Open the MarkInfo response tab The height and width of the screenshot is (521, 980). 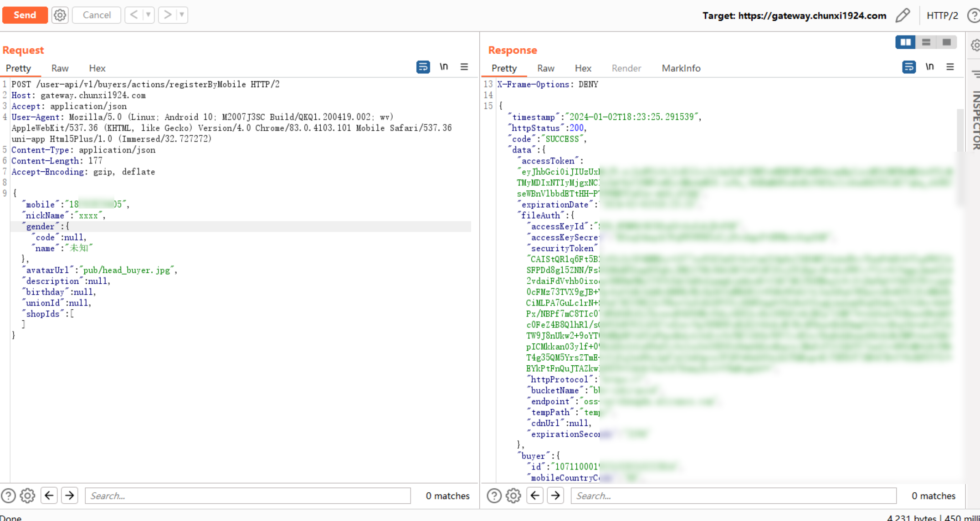(681, 68)
